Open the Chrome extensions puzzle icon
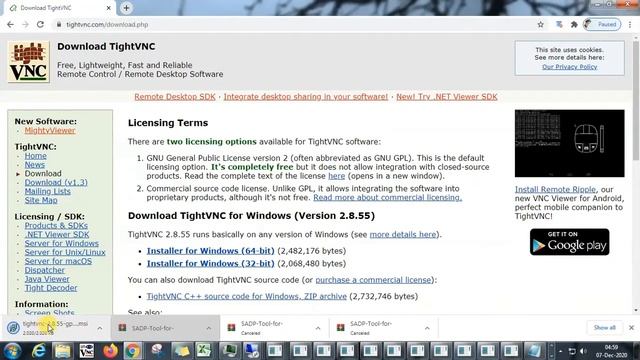Viewport: 640px width, 360px height. (x=574, y=24)
